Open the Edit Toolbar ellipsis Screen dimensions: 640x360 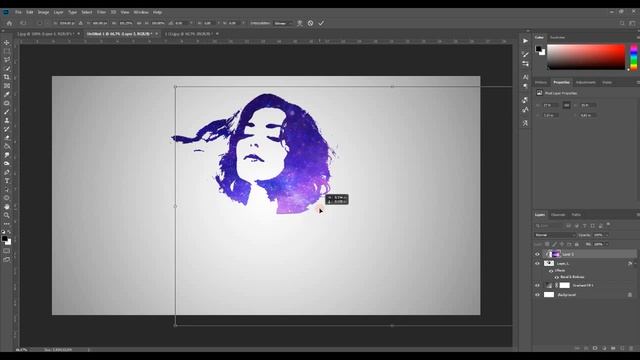click(7, 224)
